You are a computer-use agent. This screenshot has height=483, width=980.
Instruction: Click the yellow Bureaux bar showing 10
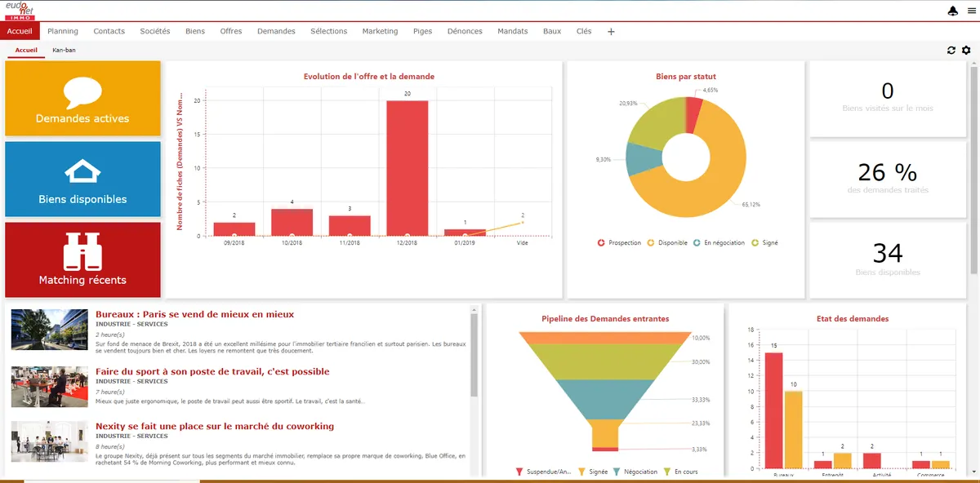[x=793, y=430]
